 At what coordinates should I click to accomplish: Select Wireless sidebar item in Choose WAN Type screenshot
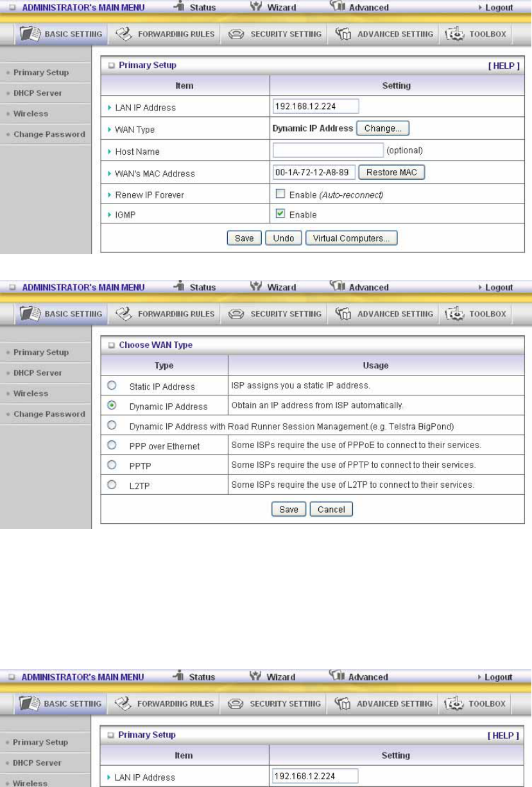click(31, 394)
